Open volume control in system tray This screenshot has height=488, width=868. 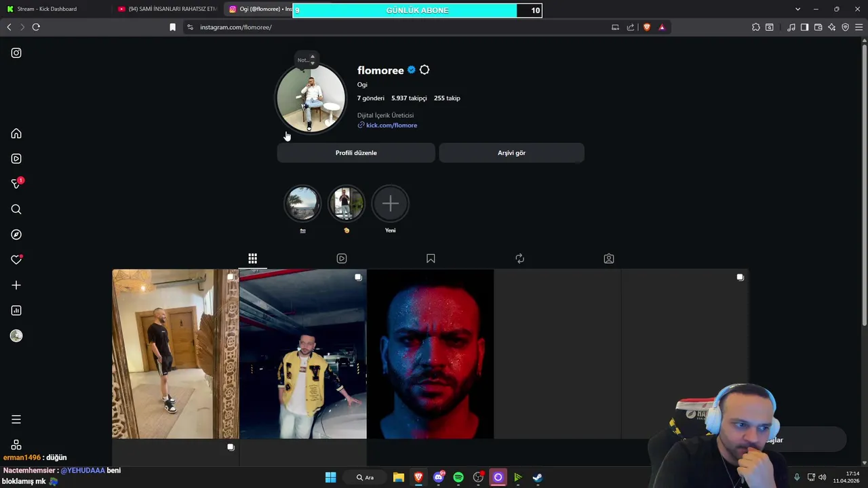pos(822,477)
